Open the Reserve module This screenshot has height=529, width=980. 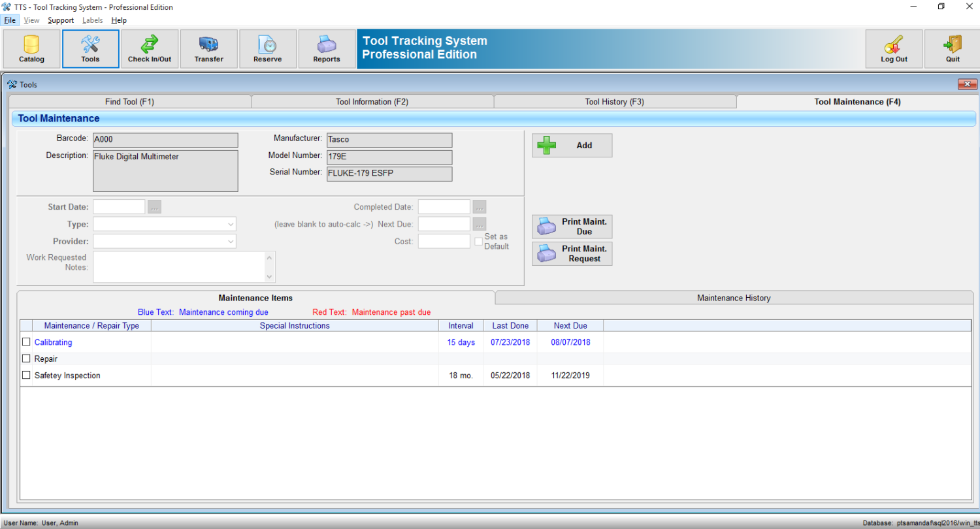[268, 48]
